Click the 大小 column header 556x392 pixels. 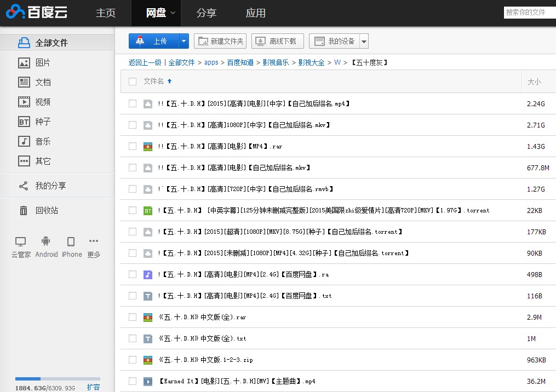[x=534, y=82]
